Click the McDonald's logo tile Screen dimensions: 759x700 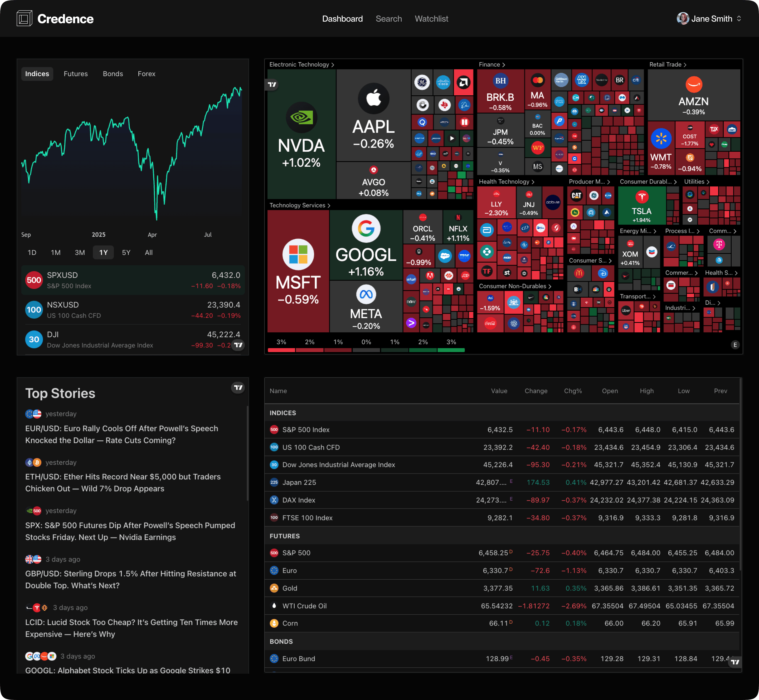578,273
